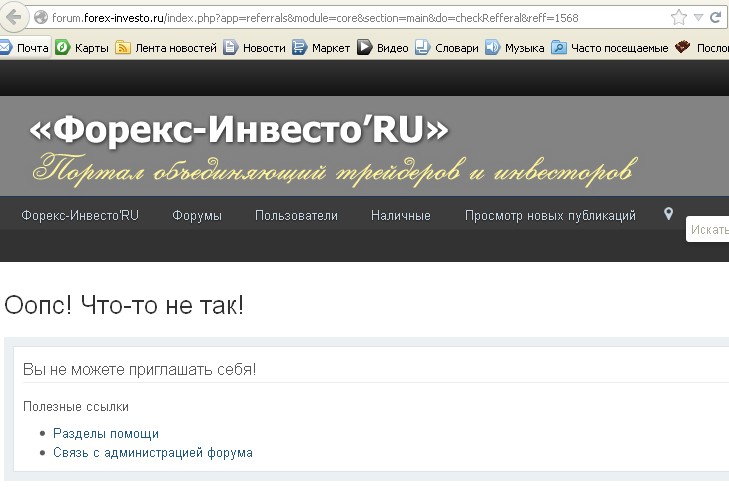This screenshot has height=500, width=729.
Task: Open the Маркет bookmark
Action: click(x=331, y=48)
